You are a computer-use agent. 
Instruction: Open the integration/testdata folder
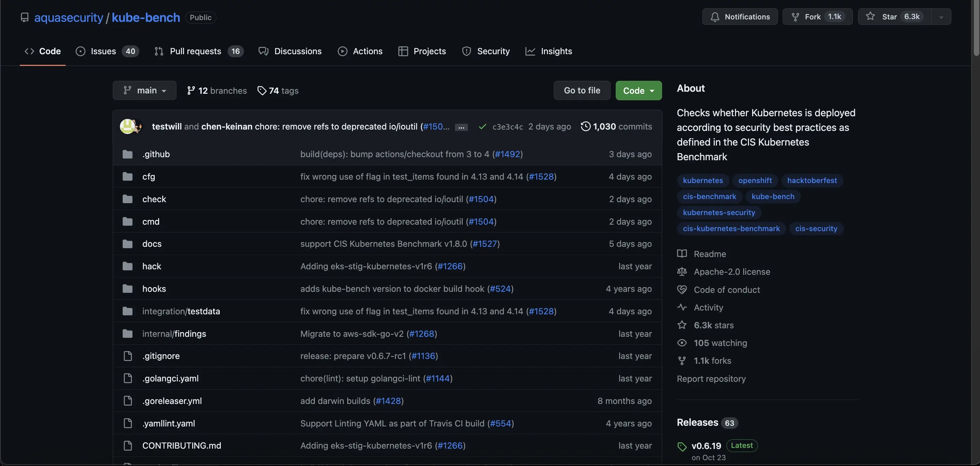pyautogui.click(x=181, y=311)
